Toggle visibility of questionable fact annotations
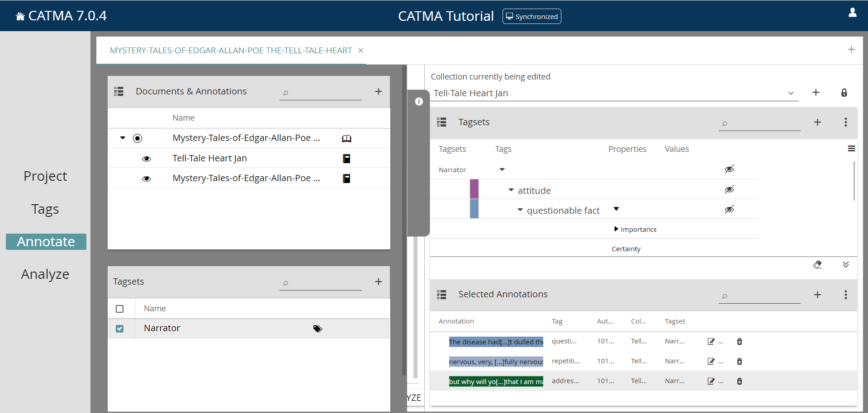This screenshot has height=413, width=868. (x=729, y=210)
